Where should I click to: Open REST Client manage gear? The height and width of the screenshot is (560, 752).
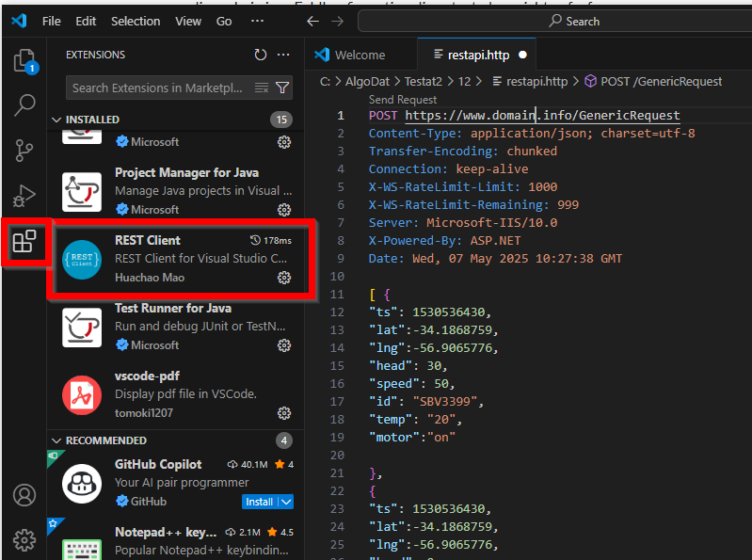tap(284, 278)
